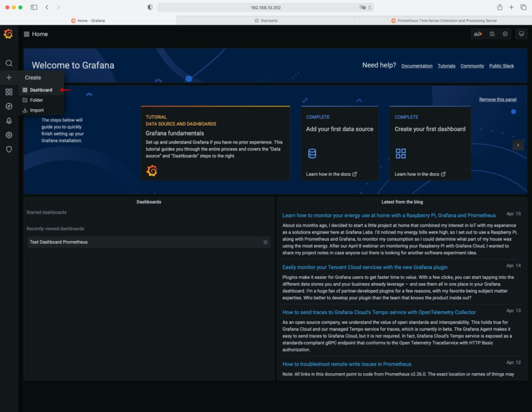This screenshot has height=412, width=532.
Task: Go back with browser back arrow
Action: pos(47,7)
